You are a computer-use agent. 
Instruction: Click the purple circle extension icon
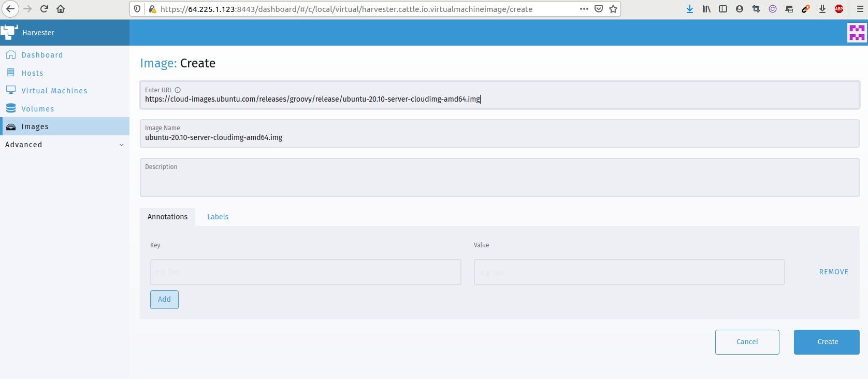[x=773, y=9]
